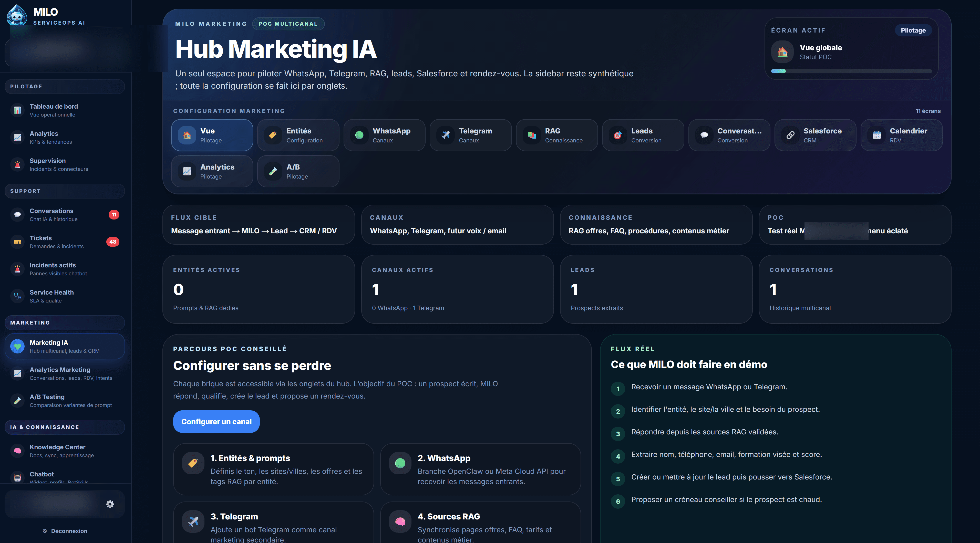Switch to the Entités Configuration tab

coord(298,135)
